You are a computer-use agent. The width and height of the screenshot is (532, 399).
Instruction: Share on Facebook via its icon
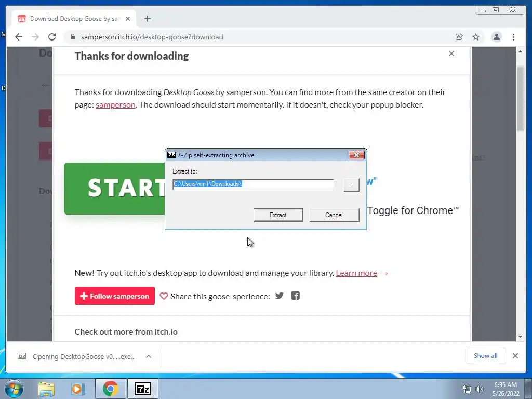[296, 296]
